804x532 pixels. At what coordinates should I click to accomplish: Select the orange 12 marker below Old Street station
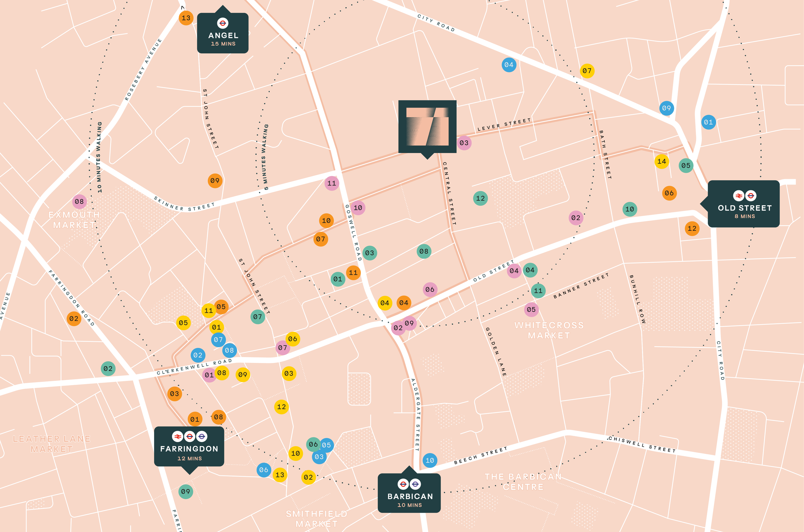(x=692, y=229)
